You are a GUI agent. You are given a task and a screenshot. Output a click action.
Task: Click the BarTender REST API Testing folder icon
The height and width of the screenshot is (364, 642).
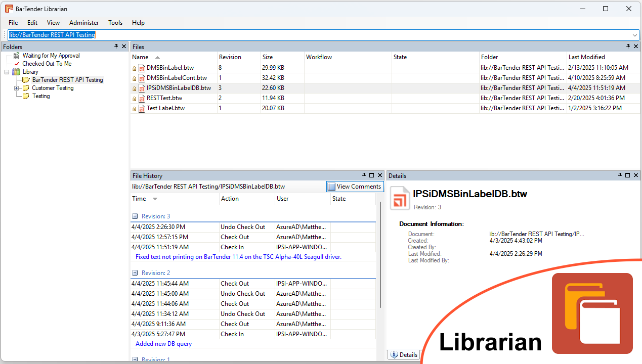pos(26,80)
